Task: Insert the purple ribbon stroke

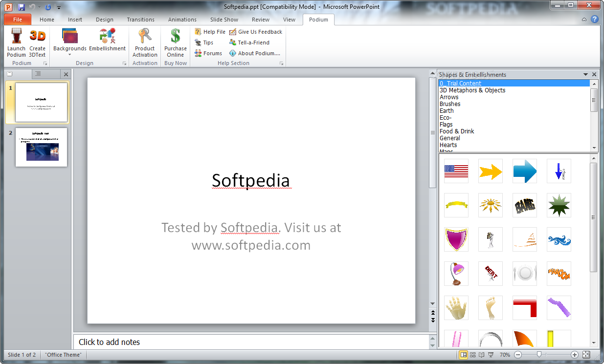Action: click(559, 308)
